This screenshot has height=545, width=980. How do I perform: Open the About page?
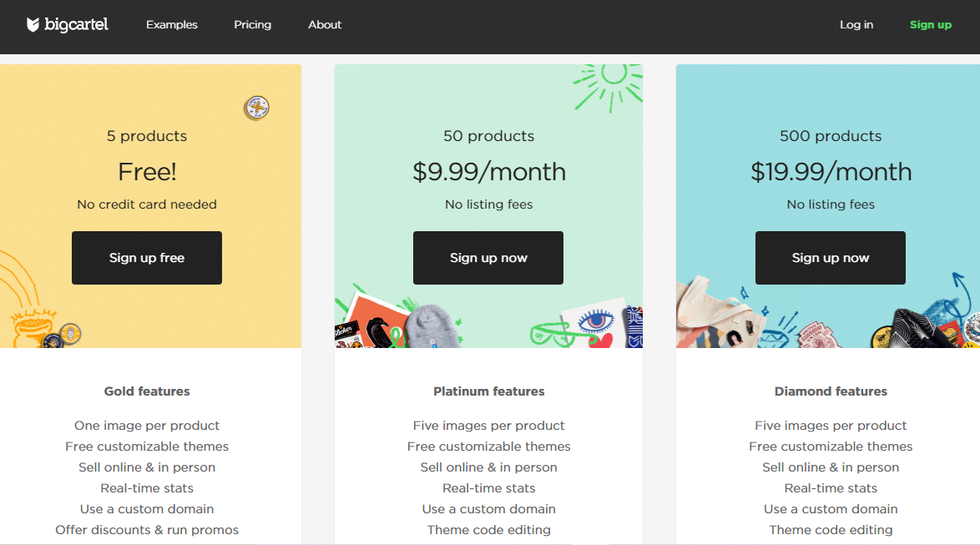coord(325,25)
